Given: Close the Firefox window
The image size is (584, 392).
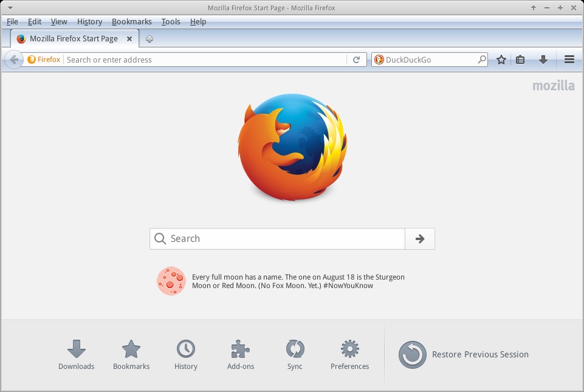Looking at the screenshot, I should (574, 8).
